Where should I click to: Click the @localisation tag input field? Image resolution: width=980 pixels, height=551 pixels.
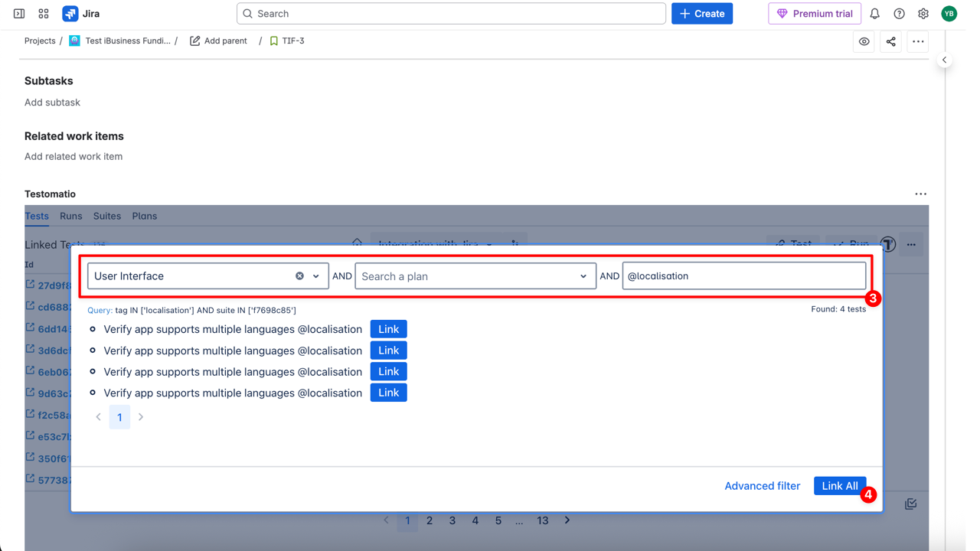[743, 275]
